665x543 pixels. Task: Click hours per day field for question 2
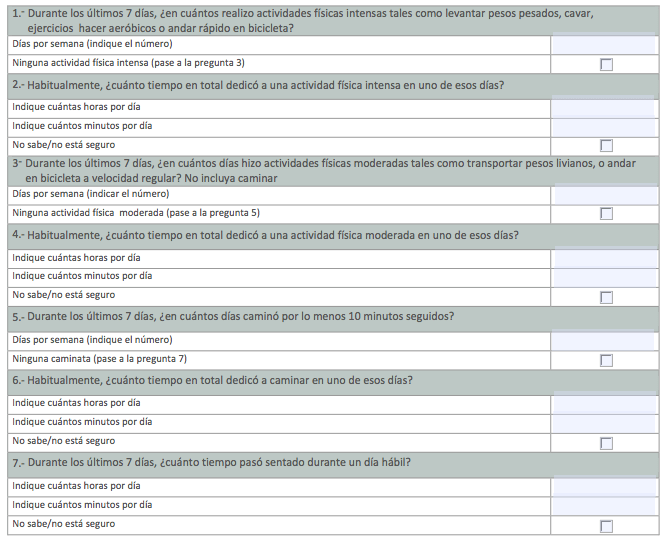pyautogui.click(x=603, y=108)
